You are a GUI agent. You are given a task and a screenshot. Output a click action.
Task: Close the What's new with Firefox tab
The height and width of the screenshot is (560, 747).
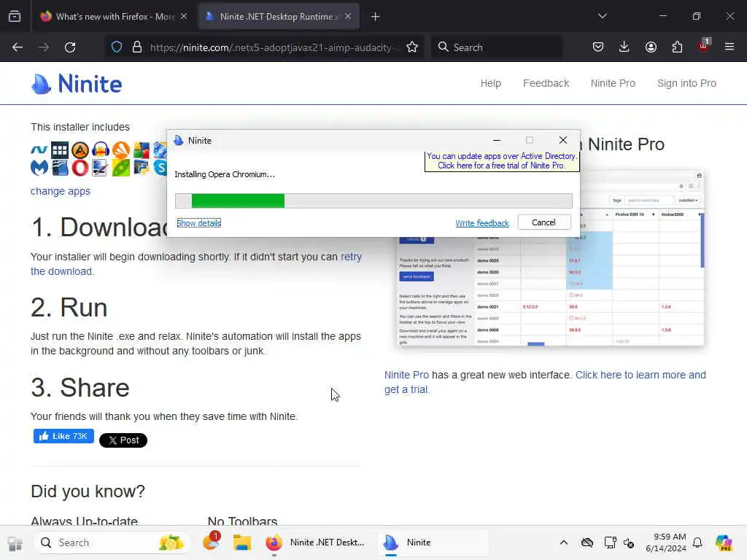pyautogui.click(x=184, y=17)
